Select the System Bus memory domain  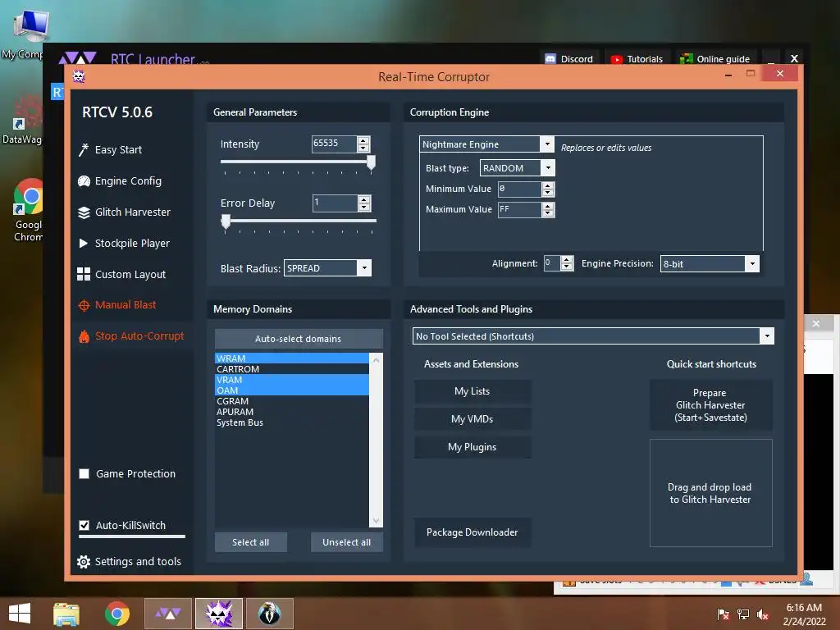click(292, 422)
